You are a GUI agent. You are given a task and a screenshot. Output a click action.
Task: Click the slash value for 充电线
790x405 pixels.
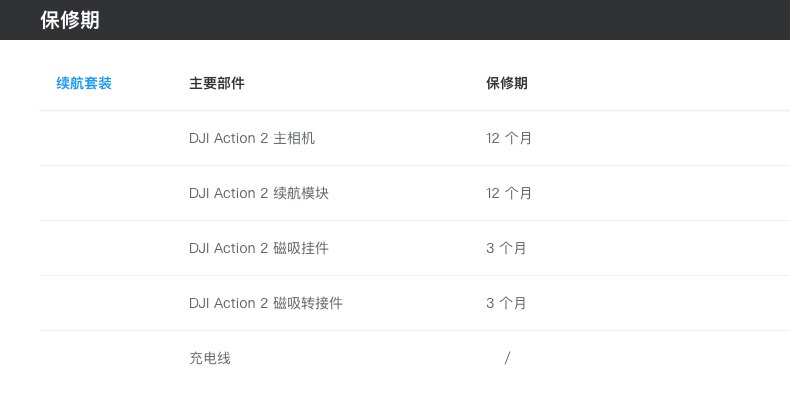507,358
